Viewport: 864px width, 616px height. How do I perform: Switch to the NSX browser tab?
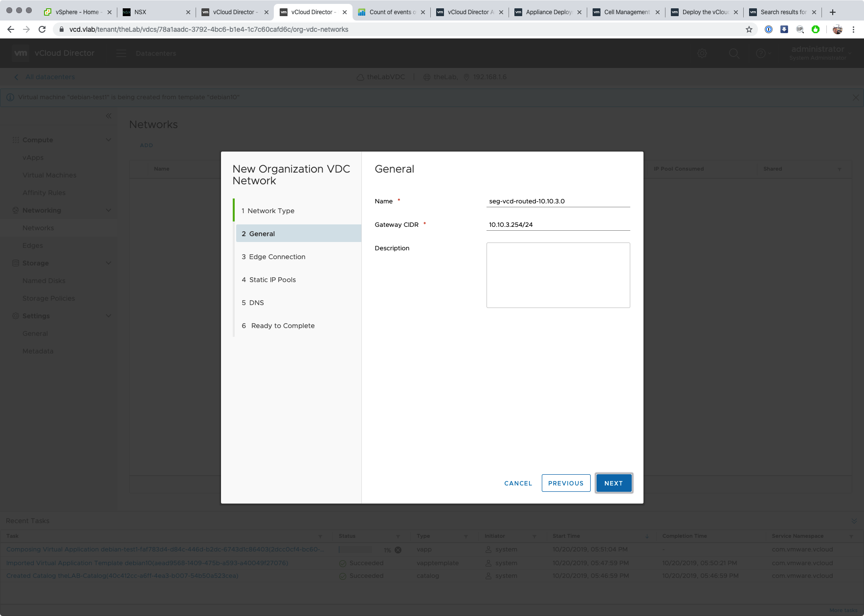click(155, 12)
